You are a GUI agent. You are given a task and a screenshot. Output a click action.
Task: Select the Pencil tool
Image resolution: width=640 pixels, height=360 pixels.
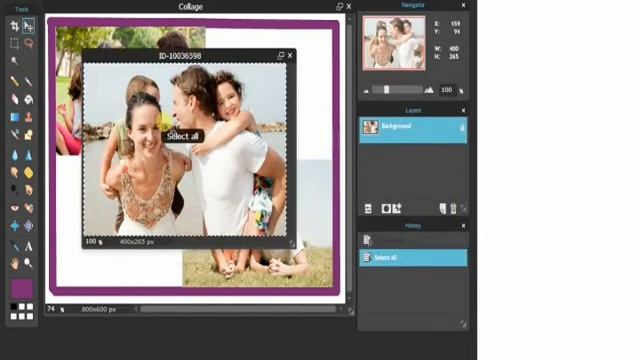[15, 82]
